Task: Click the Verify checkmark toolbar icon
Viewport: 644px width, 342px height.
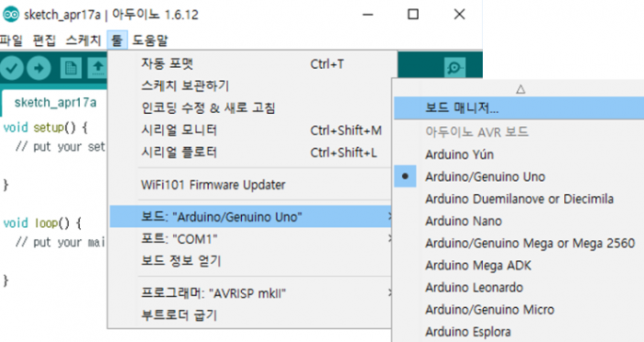Action: click(x=11, y=68)
